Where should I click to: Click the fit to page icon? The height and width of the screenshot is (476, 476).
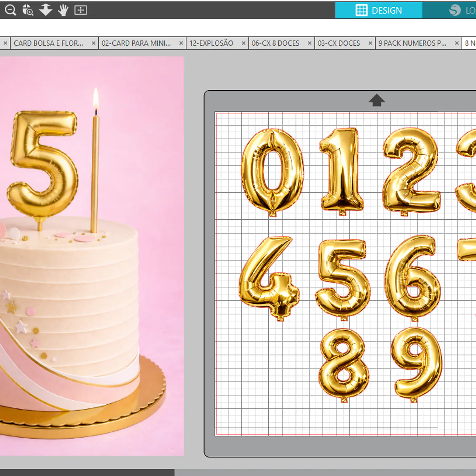[x=81, y=10]
